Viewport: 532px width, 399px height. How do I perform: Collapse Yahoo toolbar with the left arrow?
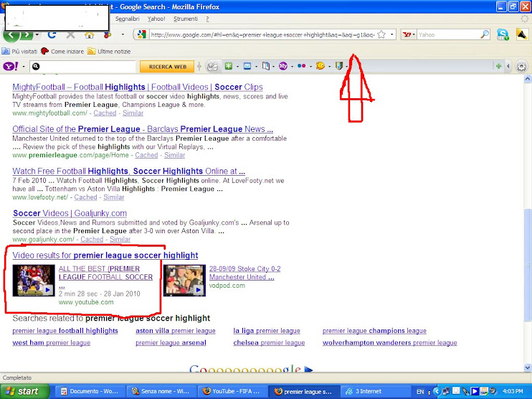click(508, 66)
